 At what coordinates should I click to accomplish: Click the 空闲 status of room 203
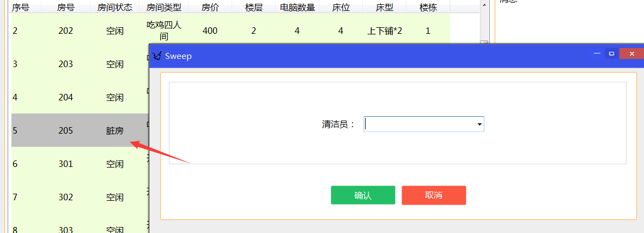coord(115,64)
